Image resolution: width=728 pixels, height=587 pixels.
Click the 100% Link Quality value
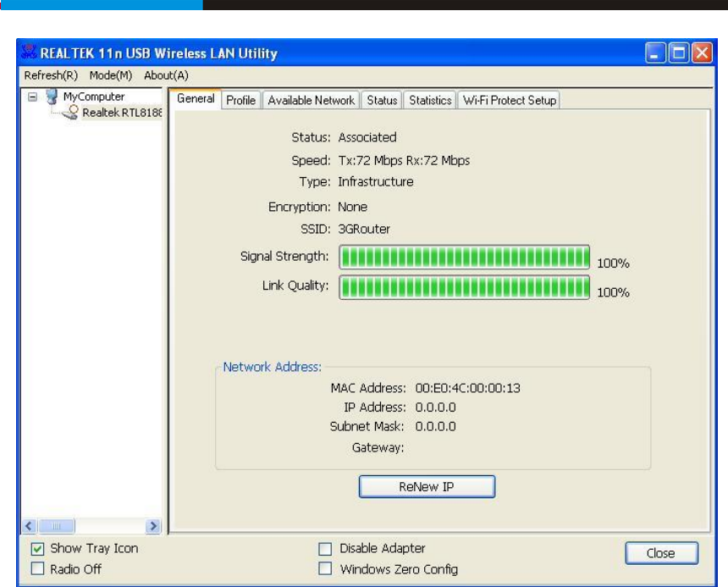[613, 292]
